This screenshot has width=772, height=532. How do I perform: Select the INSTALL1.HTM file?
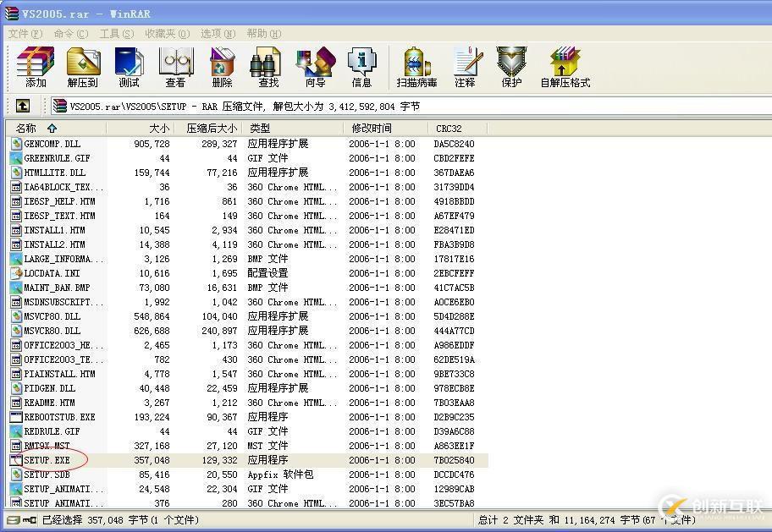(x=54, y=230)
